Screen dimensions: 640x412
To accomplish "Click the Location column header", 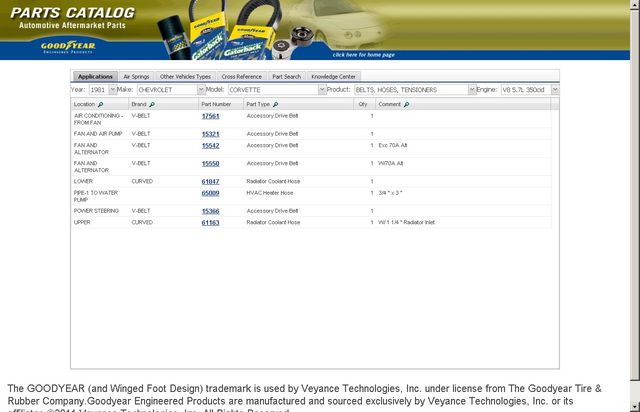I will (x=100, y=105).
